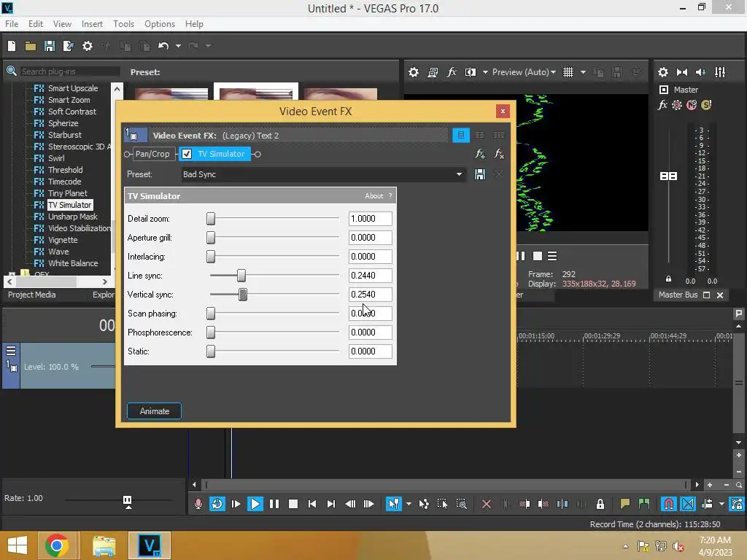
Task: Open master automation settings gear
Action: pyautogui.click(x=676, y=105)
